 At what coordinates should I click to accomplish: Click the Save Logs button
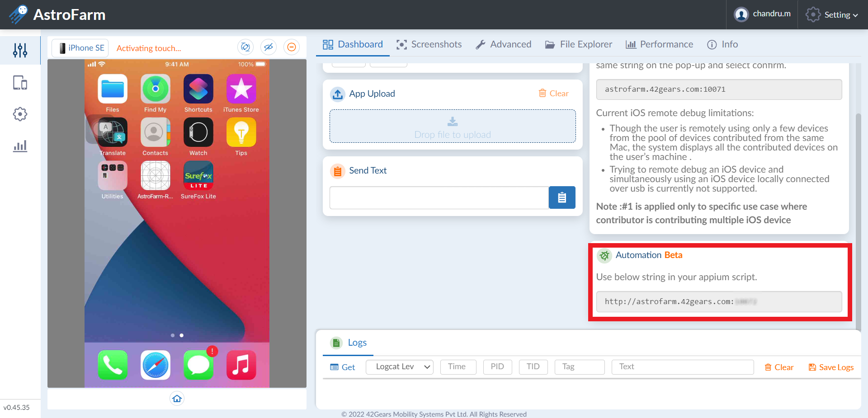(831, 367)
